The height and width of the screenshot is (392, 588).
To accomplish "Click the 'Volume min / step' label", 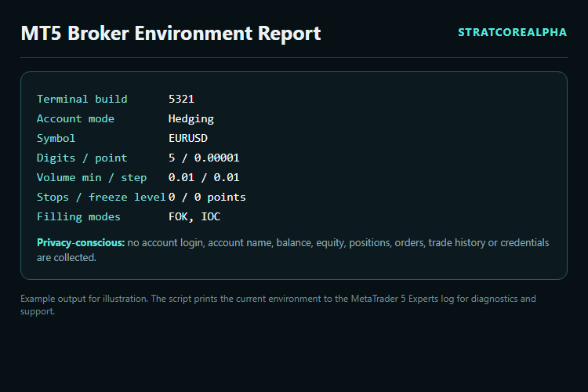I will [92, 177].
